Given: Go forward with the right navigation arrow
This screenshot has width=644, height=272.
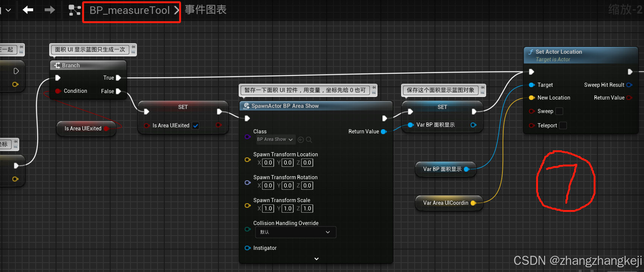Looking at the screenshot, I should tap(50, 10).
